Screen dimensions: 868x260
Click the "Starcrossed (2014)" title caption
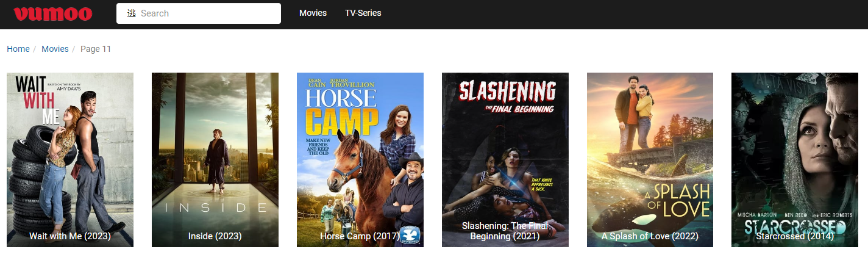click(795, 236)
